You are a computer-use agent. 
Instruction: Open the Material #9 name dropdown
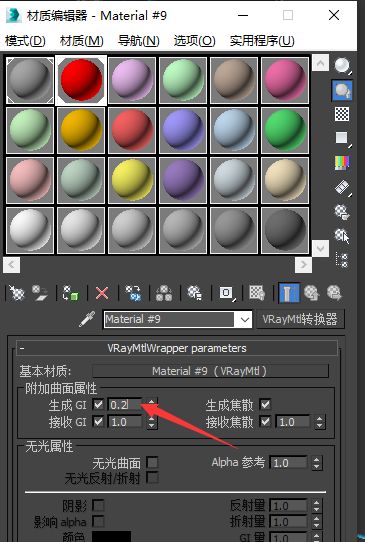[x=244, y=319]
